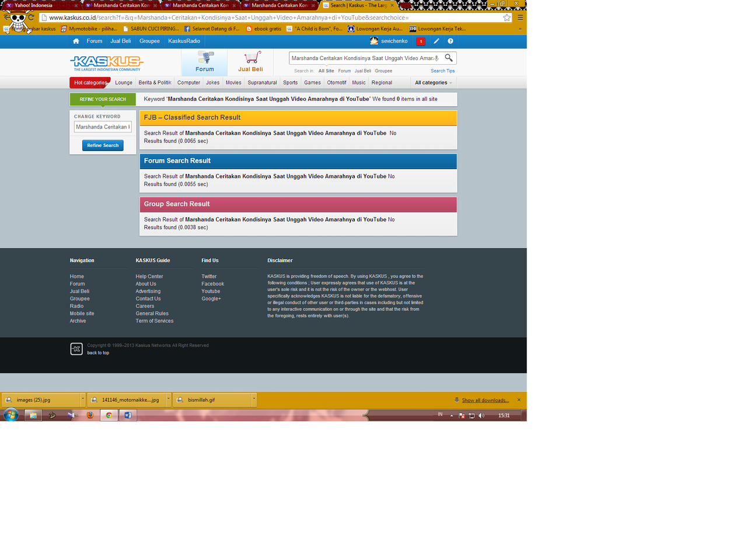The height and width of the screenshot is (560, 747).
Task: Open dropdown for 141146_motornaikke jpg download
Action: (x=168, y=400)
